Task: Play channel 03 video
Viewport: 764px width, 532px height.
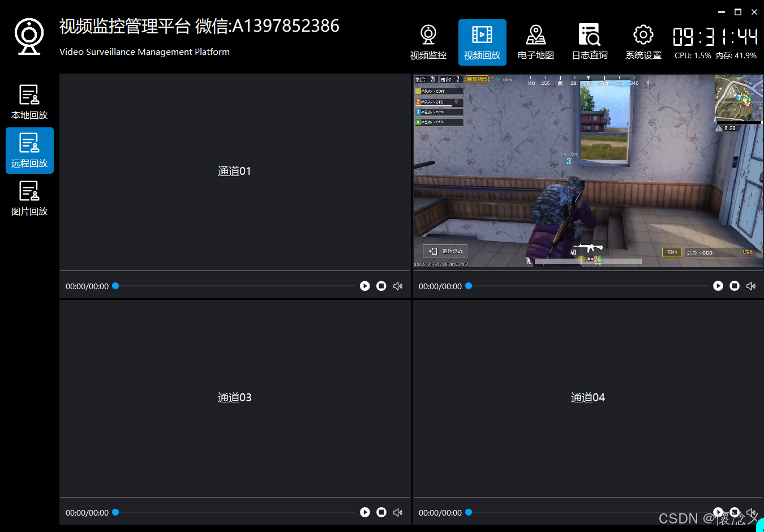Action: 365,512
